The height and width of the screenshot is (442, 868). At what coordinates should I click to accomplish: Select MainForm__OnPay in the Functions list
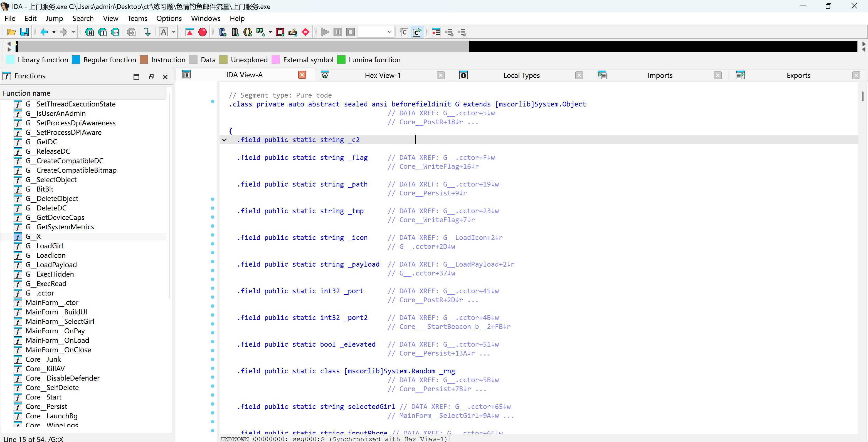[55, 331]
